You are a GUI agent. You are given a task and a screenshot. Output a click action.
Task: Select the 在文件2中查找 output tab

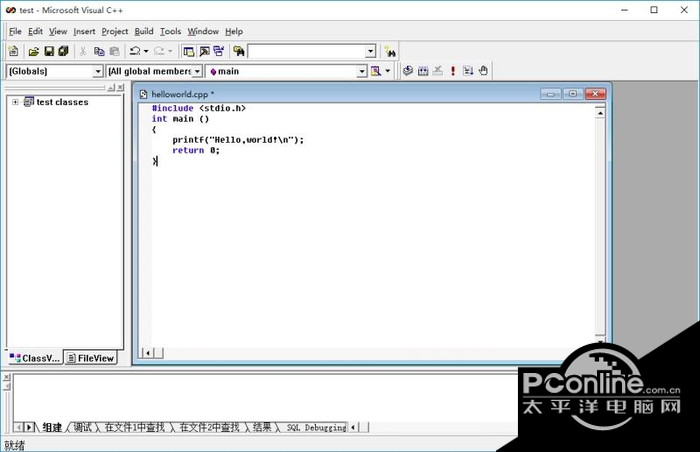(209, 427)
